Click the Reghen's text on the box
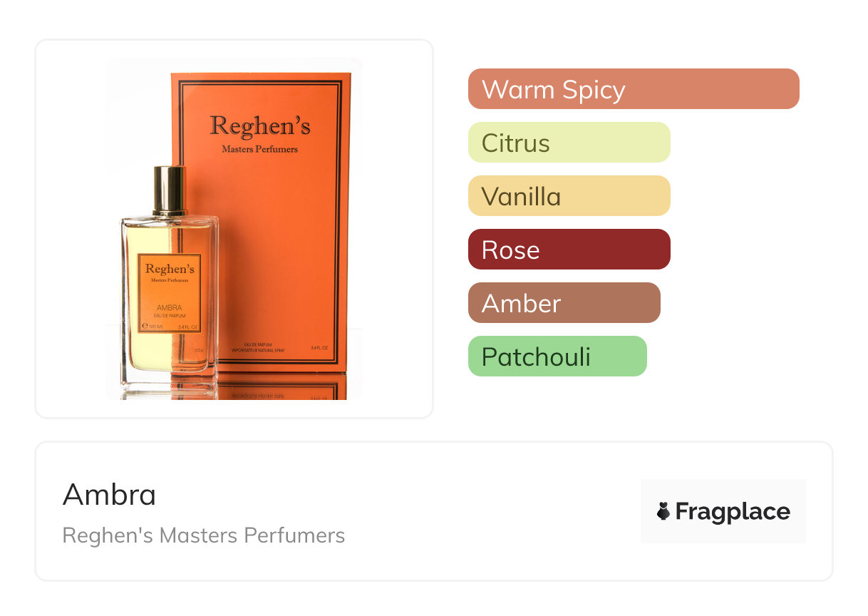868x616 pixels. point(260,125)
